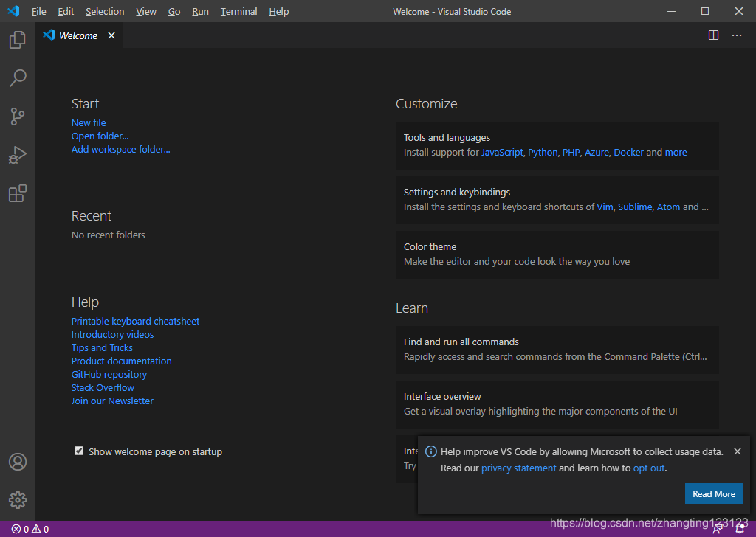
Task: Open the Edit menu
Action: click(66, 11)
